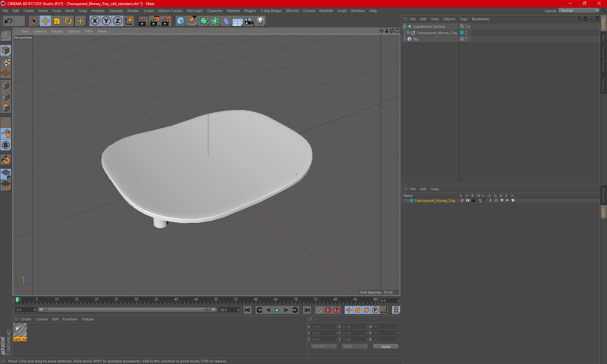Select the Sky object
Screen dimensions: 607x364
pos(416,39)
